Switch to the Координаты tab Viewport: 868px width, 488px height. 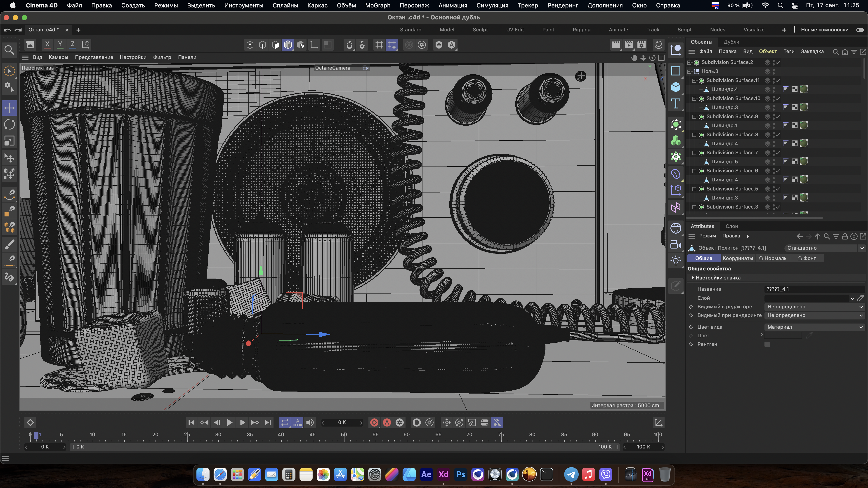coord(738,258)
